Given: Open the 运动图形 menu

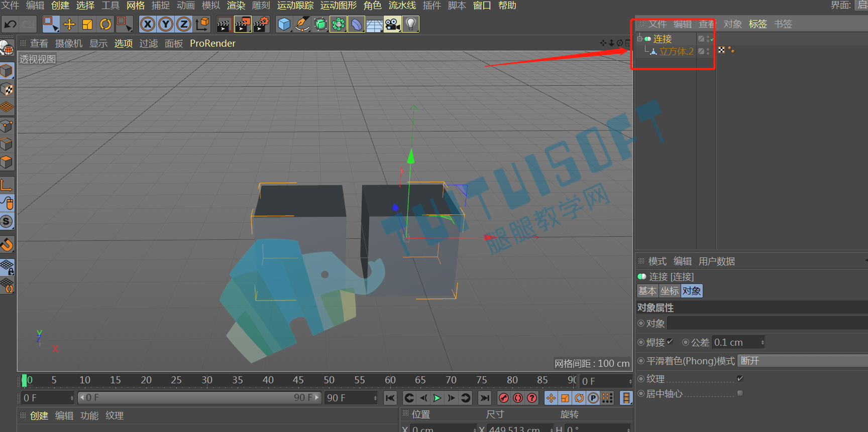Looking at the screenshot, I should pos(339,6).
